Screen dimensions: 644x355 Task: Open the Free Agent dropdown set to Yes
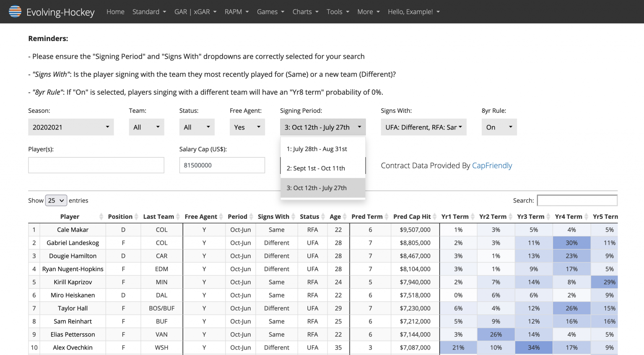tap(247, 127)
